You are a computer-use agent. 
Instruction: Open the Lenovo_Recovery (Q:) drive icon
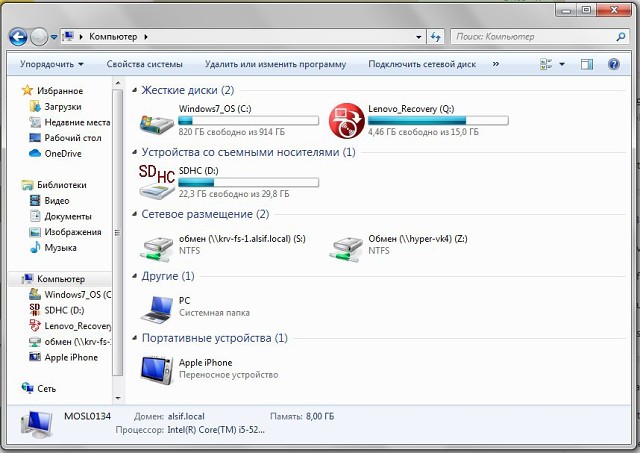point(348,119)
